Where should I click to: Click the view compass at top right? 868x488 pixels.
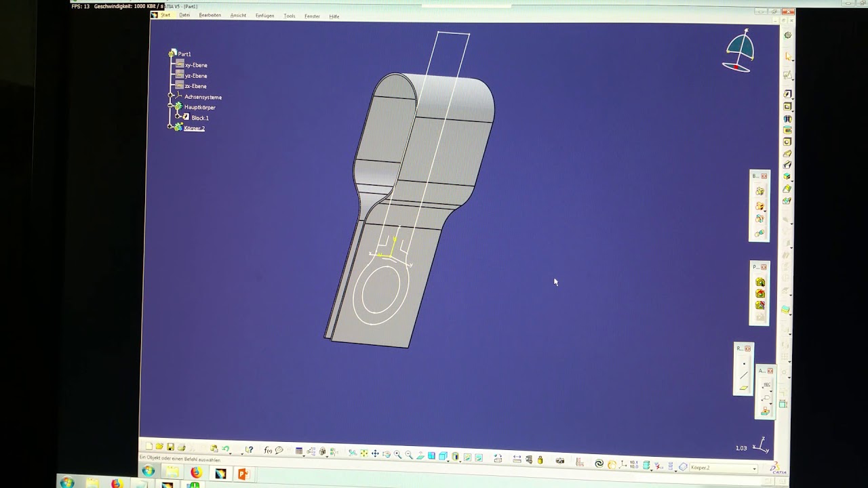tap(738, 51)
